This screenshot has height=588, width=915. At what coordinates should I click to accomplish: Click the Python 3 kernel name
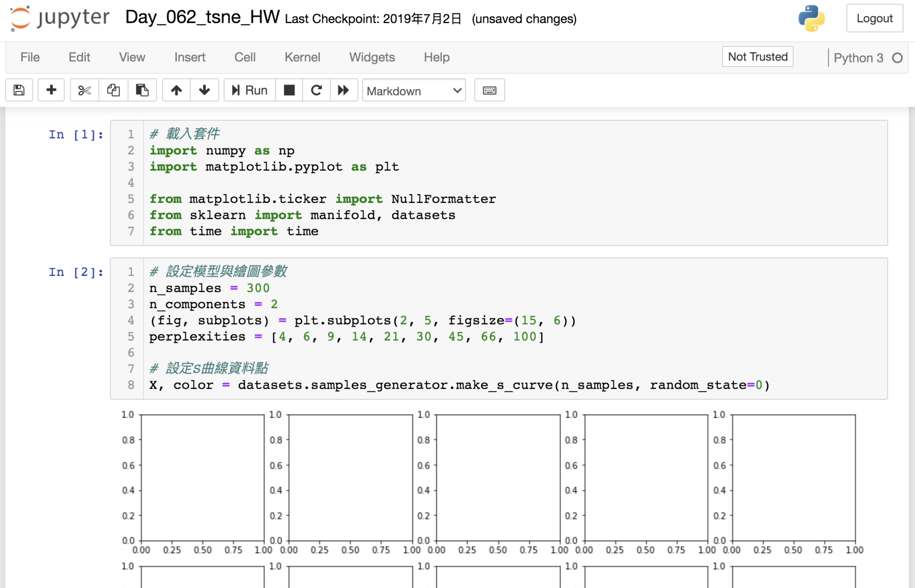click(858, 58)
